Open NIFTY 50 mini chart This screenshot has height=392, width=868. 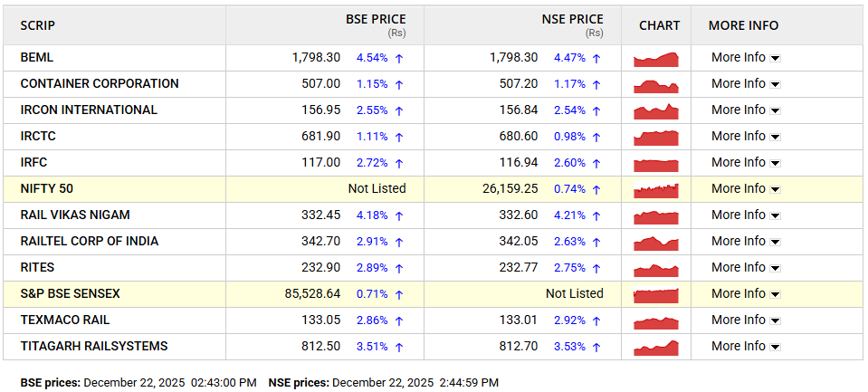(655, 189)
